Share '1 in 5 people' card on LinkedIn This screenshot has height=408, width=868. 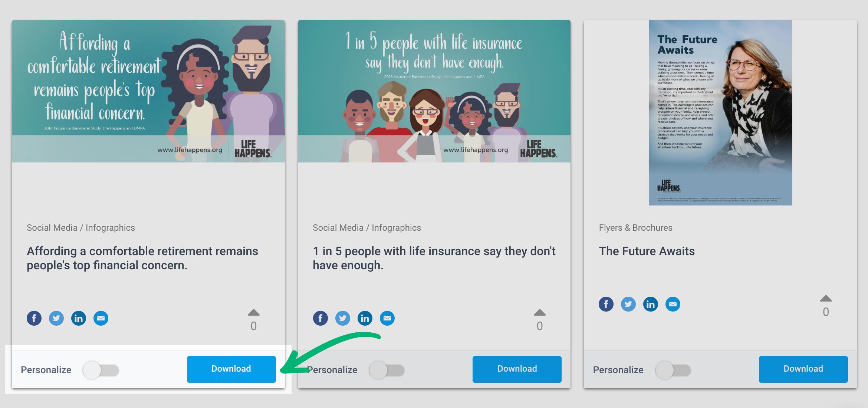(x=365, y=318)
